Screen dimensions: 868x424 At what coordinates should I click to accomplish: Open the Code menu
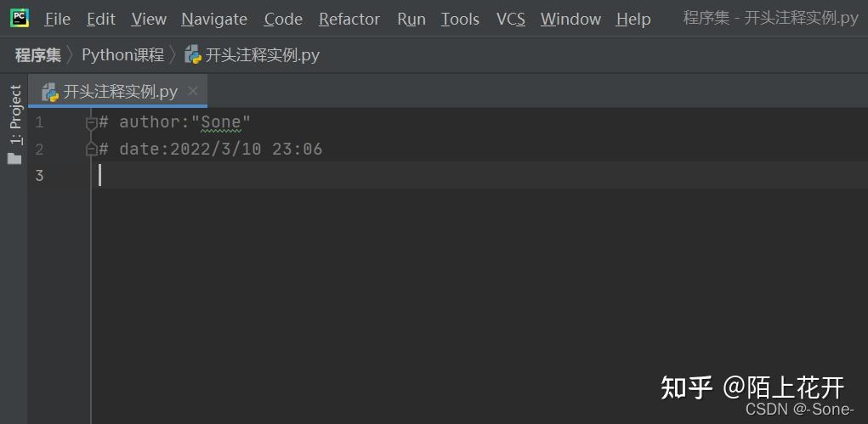pos(283,20)
